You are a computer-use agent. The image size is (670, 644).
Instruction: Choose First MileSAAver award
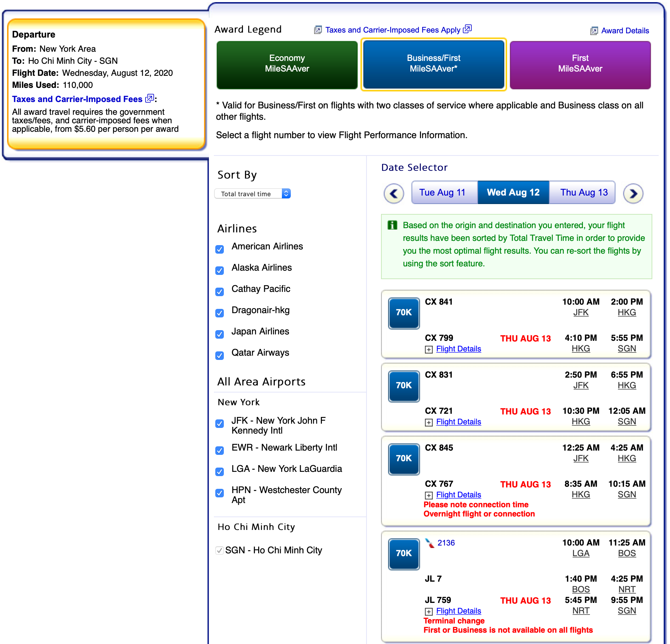[580, 65]
